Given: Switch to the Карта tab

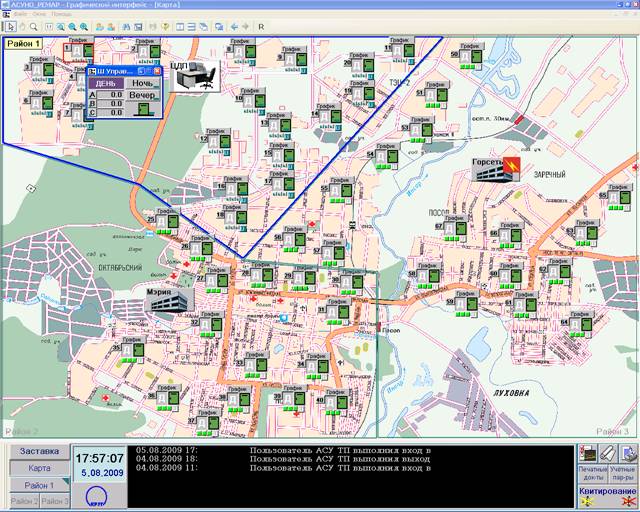Looking at the screenshot, I should point(40,468).
